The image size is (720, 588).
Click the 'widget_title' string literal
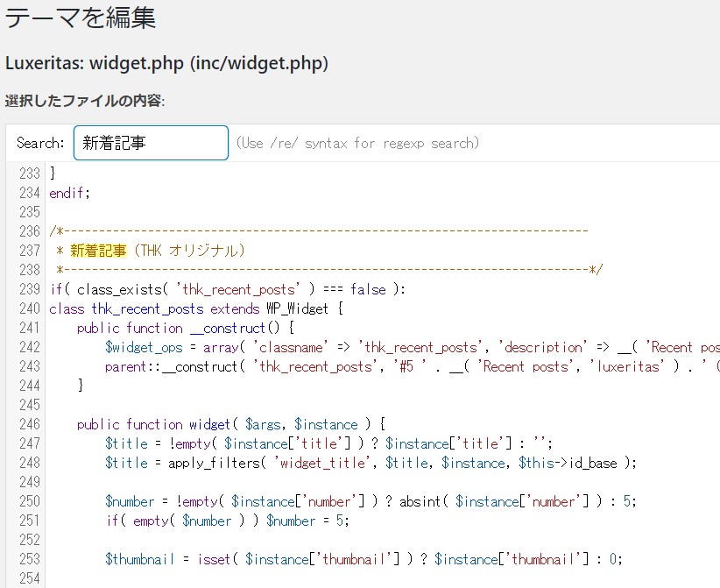click(321, 463)
